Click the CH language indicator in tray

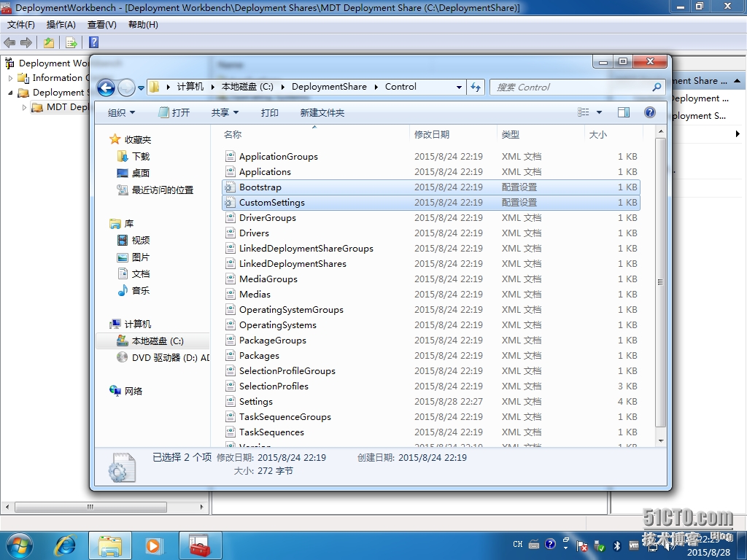[518, 544]
